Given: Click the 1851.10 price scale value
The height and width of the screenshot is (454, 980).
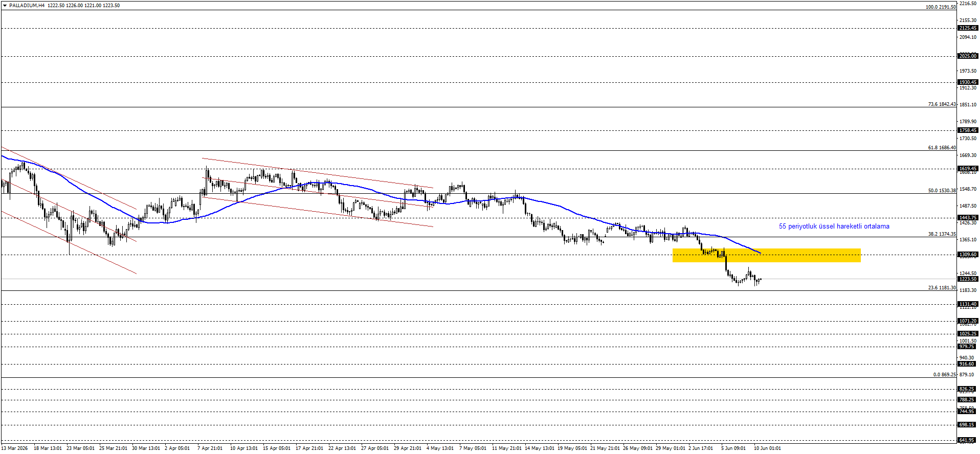Looking at the screenshot, I should tap(969, 105).
